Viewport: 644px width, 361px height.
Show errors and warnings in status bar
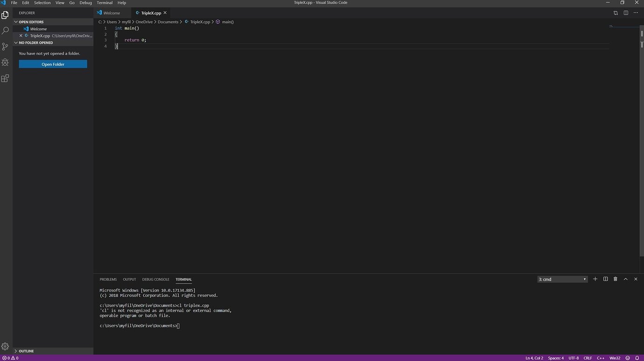pyautogui.click(x=10, y=358)
